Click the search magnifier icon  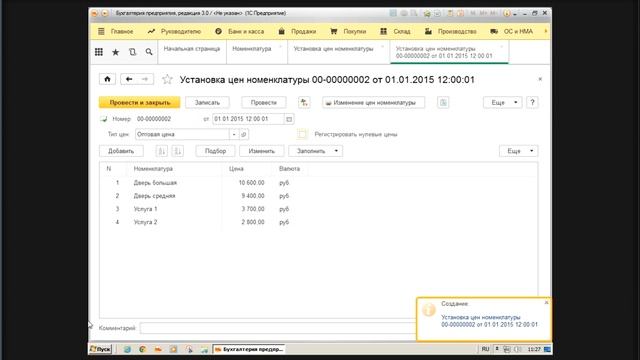149,52
